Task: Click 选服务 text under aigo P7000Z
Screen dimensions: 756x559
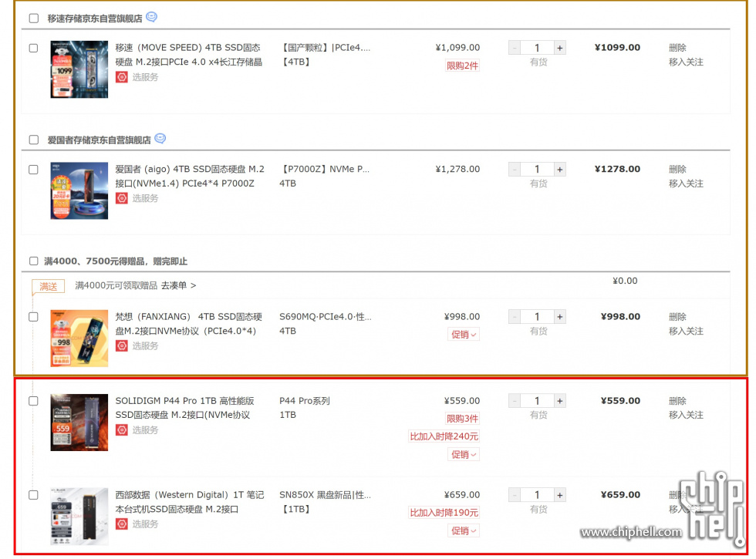Action: point(145,198)
